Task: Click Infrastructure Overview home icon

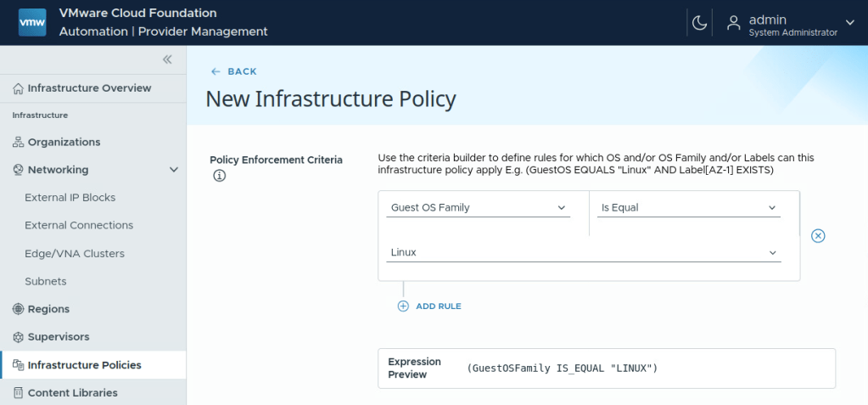Action: coord(19,88)
